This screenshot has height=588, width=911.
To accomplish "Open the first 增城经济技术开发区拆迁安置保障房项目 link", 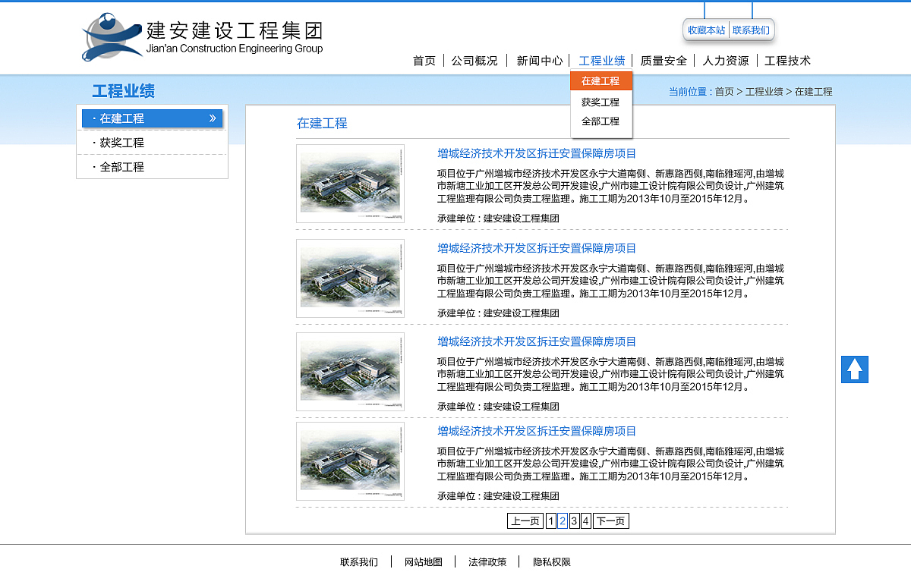I will (537, 153).
